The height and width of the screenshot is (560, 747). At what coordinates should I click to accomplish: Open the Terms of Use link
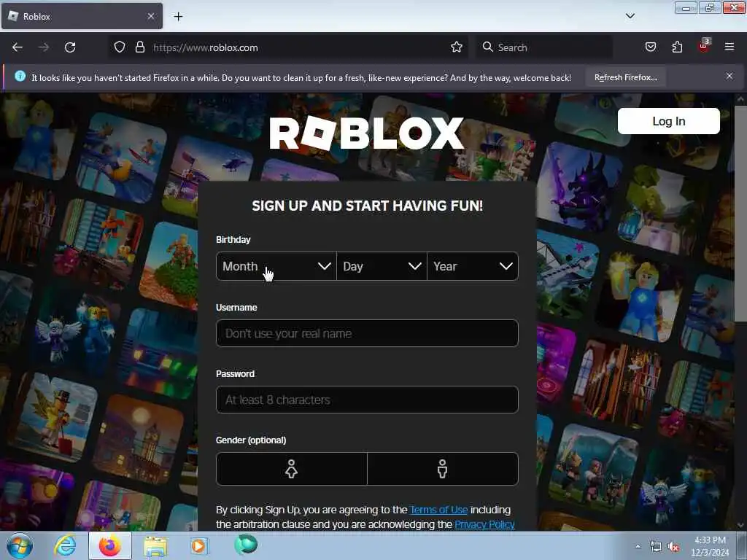click(438, 510)
